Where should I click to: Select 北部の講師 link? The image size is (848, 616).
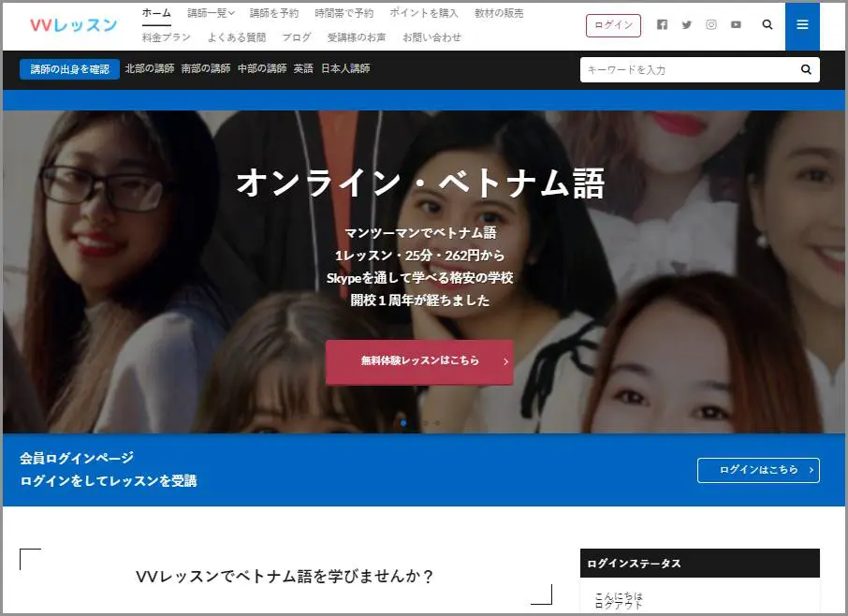pyautogui.click(x=149, y=68)
